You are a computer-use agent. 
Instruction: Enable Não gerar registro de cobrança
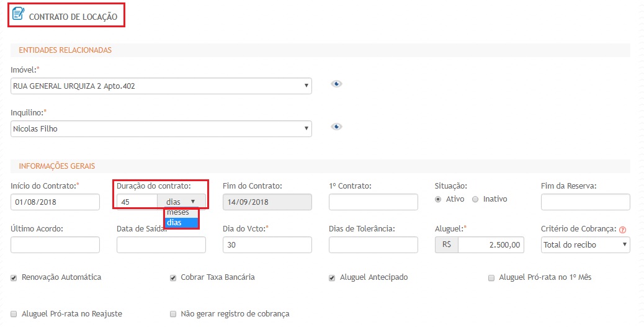[173, 314]
